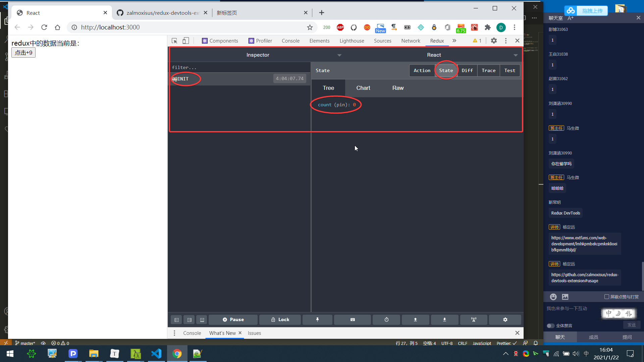The height and width of the screenshot is (362, 644).
Task: Open the Windows Start menu
Action: [10, 354]
